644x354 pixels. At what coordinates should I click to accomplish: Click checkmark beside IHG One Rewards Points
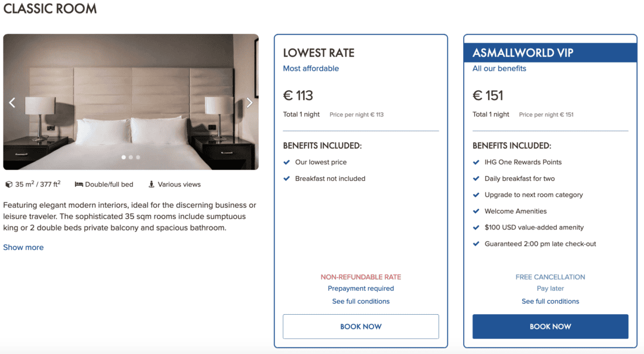click(x=477, y=162)
